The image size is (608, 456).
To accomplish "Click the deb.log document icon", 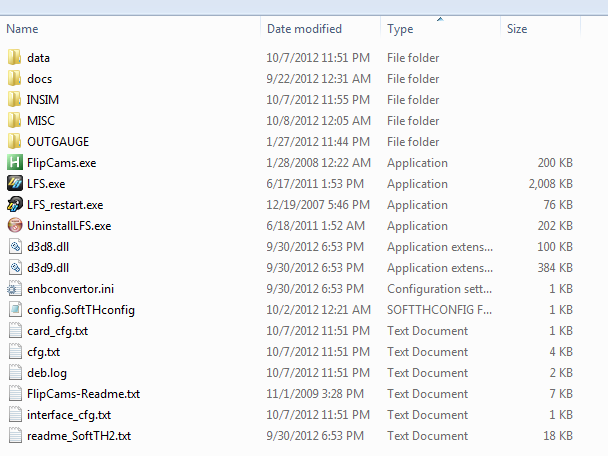I will (15, 372).
